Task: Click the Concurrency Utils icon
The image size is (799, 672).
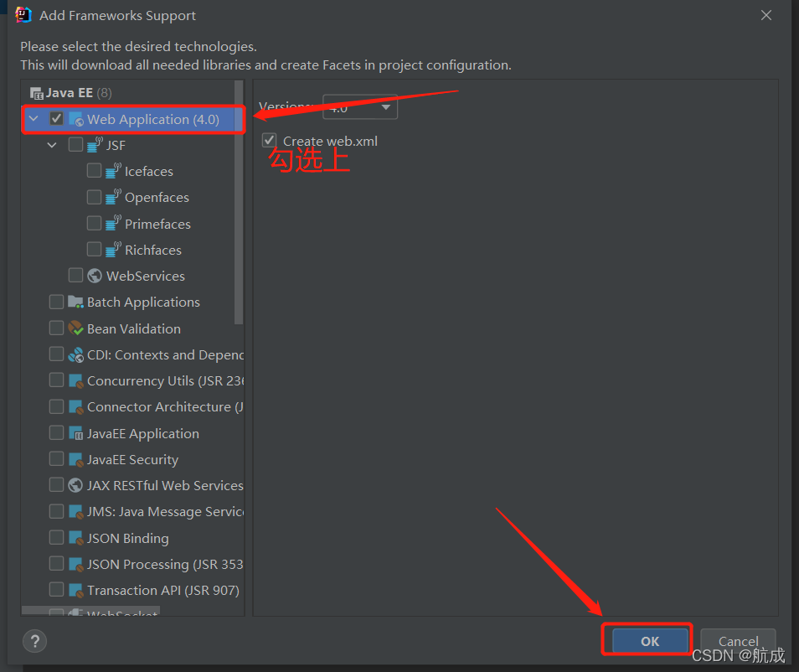Action: 76,380
